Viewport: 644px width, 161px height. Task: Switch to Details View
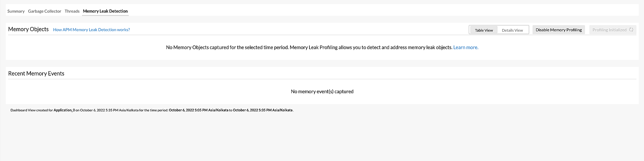[x=512, y=30]
